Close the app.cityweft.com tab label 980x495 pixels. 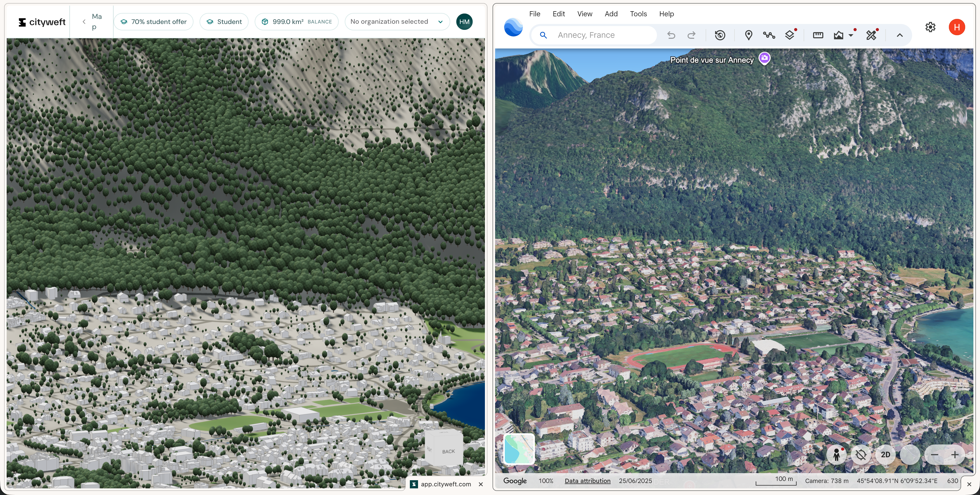[x=481, y=484]
